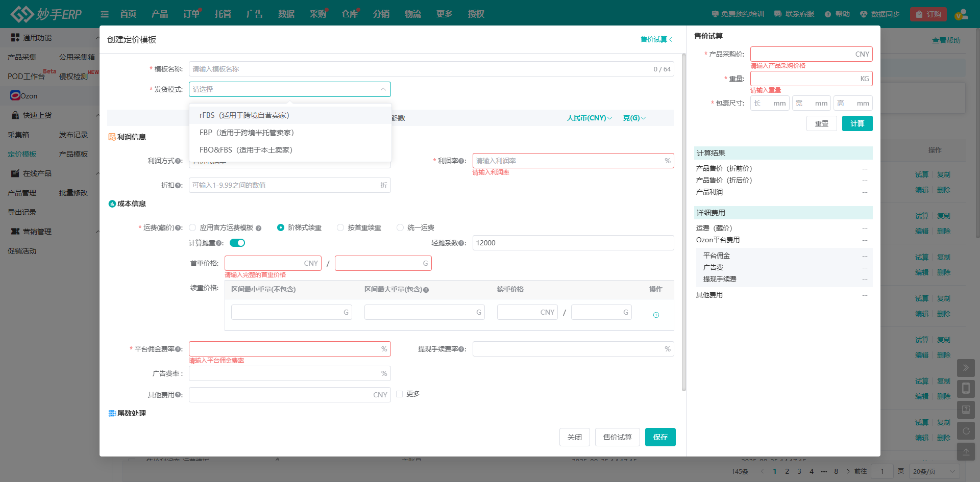This screenshot has height=482, width=980.
Task: Choose FBP (适用于跨境半托管卖家) option
Action: point(247,133)
